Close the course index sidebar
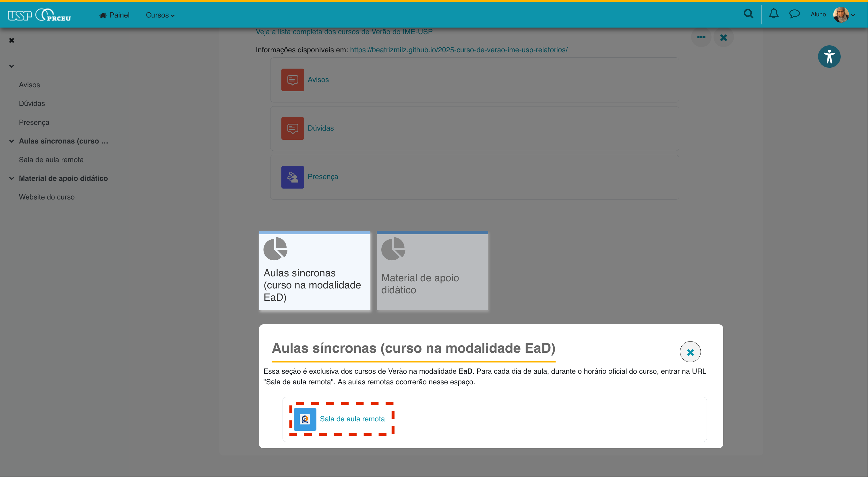 coord(11,40)
